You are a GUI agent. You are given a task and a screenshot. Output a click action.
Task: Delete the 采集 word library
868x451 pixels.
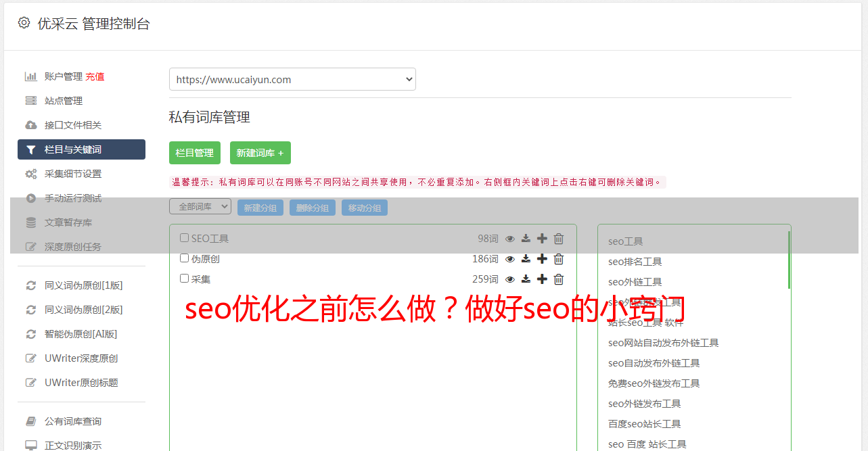[559, 279]
